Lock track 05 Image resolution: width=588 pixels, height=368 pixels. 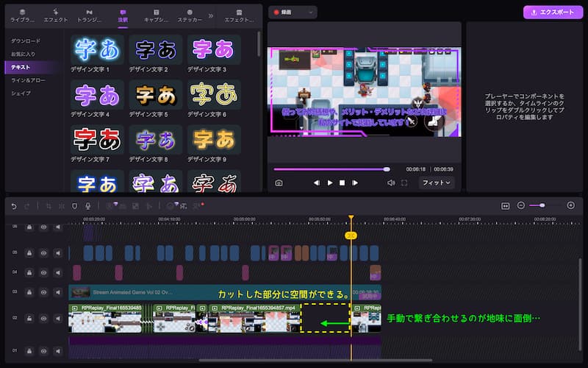click(29, 253)
